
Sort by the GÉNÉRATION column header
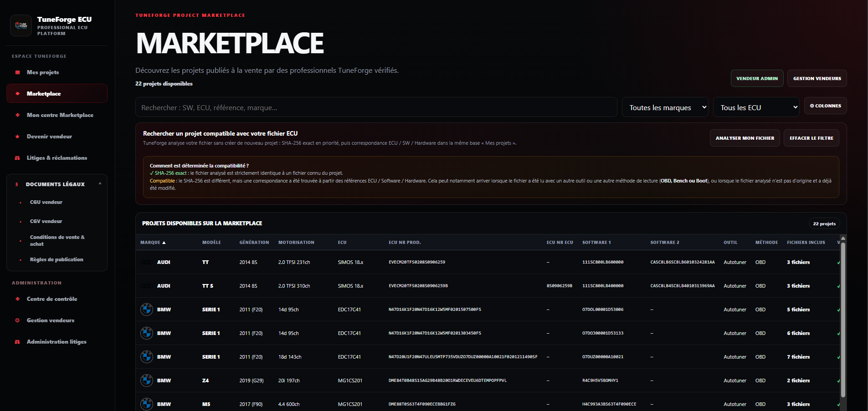pos(254,243)
